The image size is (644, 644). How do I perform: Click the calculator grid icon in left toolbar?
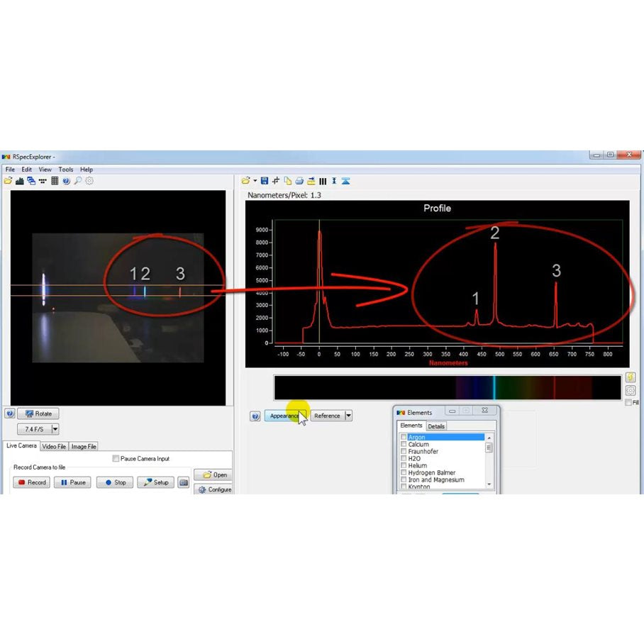tap(55, 181)
